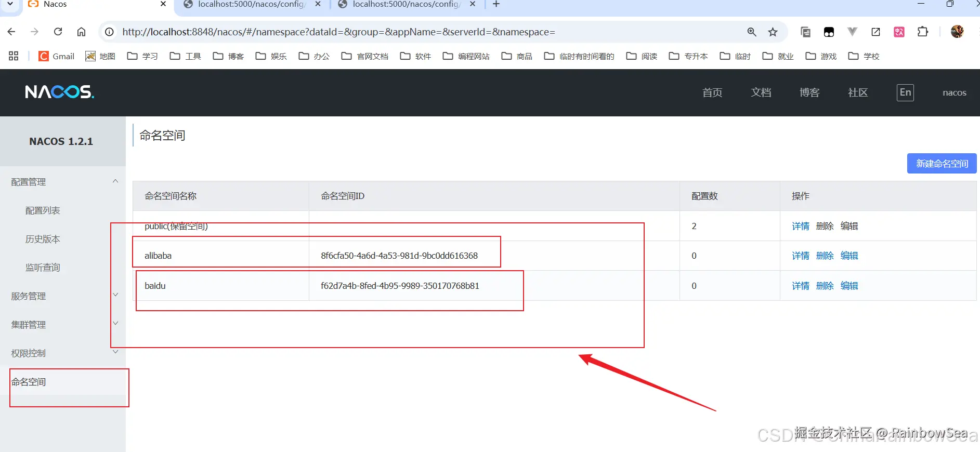The width and height of the screenshot is (980, 452).
Task: Edit the baidu namespace
Action: 850,286
